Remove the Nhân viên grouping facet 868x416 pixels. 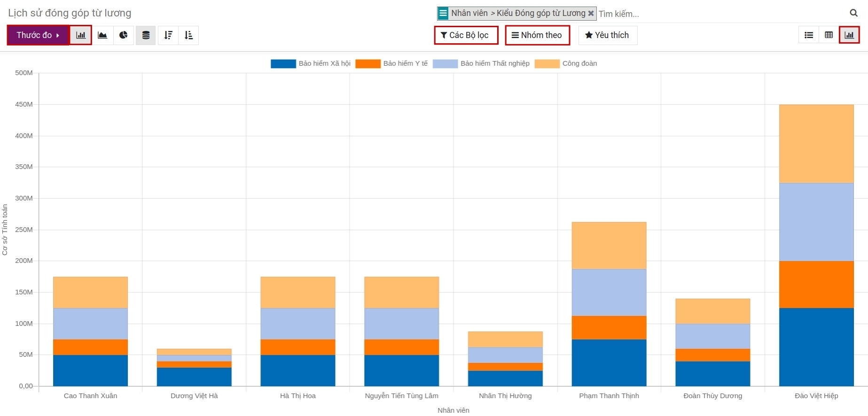tap(591, 14)
